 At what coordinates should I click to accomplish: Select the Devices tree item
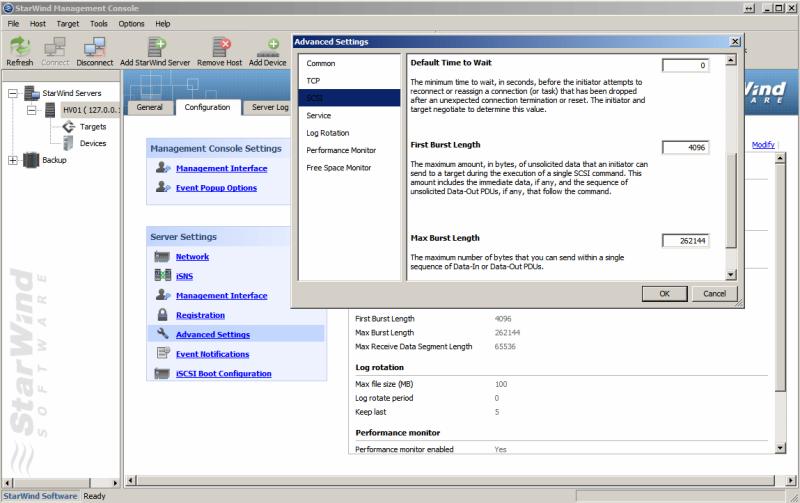tap(93, 143)
